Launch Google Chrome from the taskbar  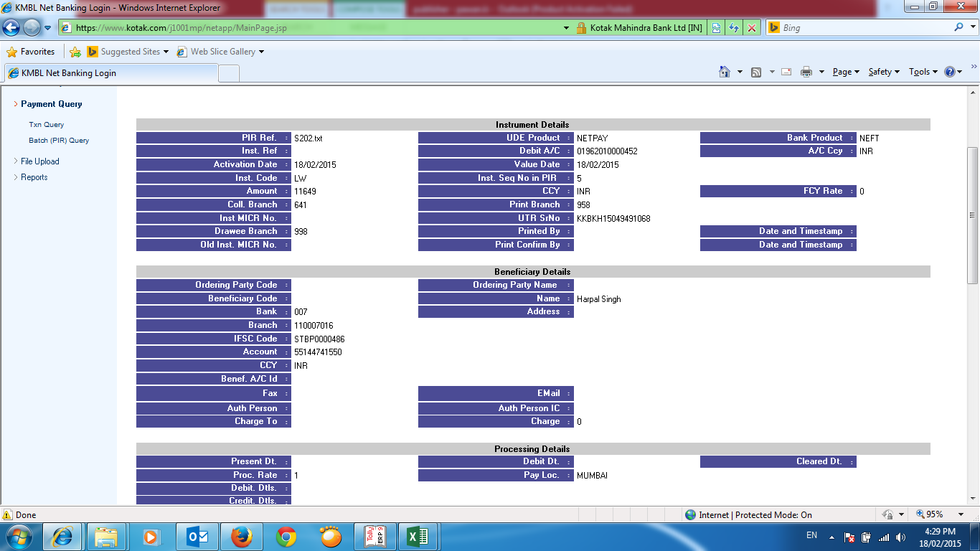pos(286,537)
